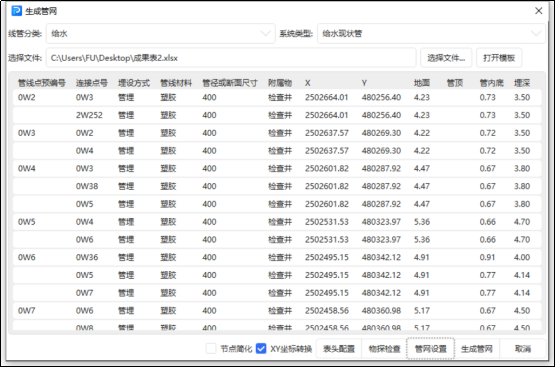Select the 0W36 connection point cell
The image size is (555, 368).
click(x=87, y=257)
